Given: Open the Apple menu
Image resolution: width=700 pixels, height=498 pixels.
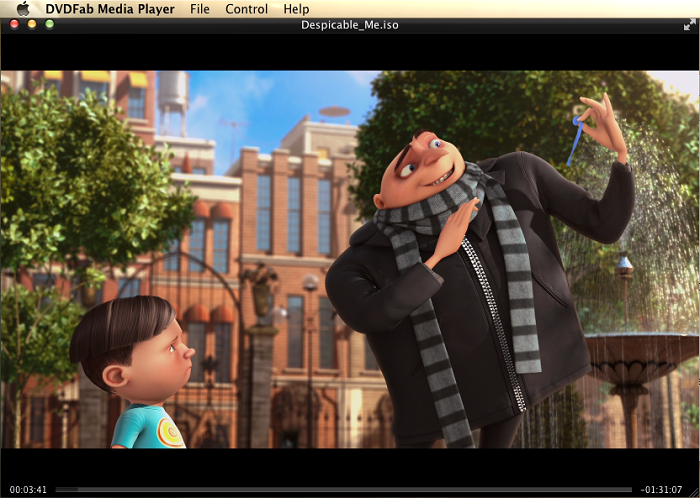Looking at the screenshot, I should point(23,9).
